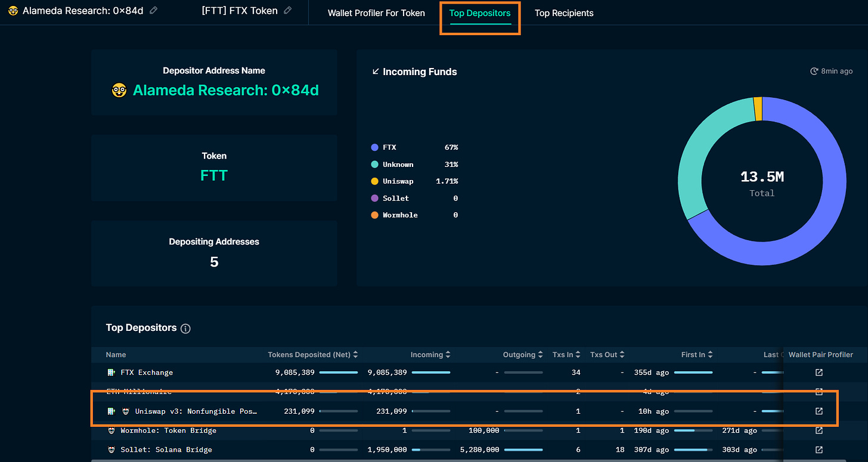Click the Wormhole Token Bridge contract icon

(111, 430)
